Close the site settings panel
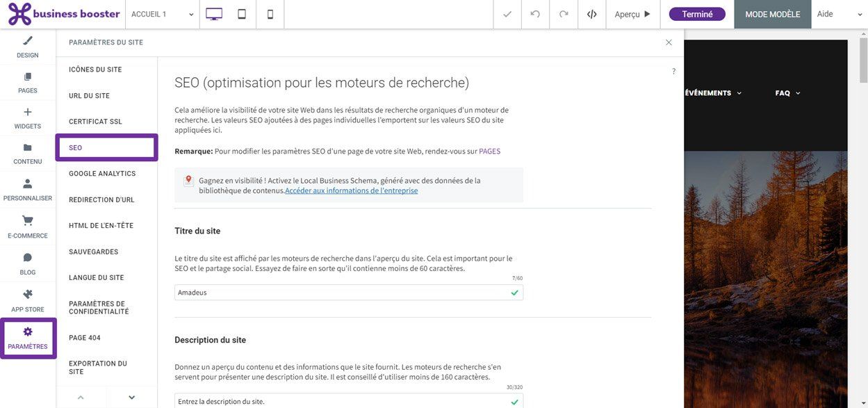This screenshot has height=408, width=868. (669, 42)
